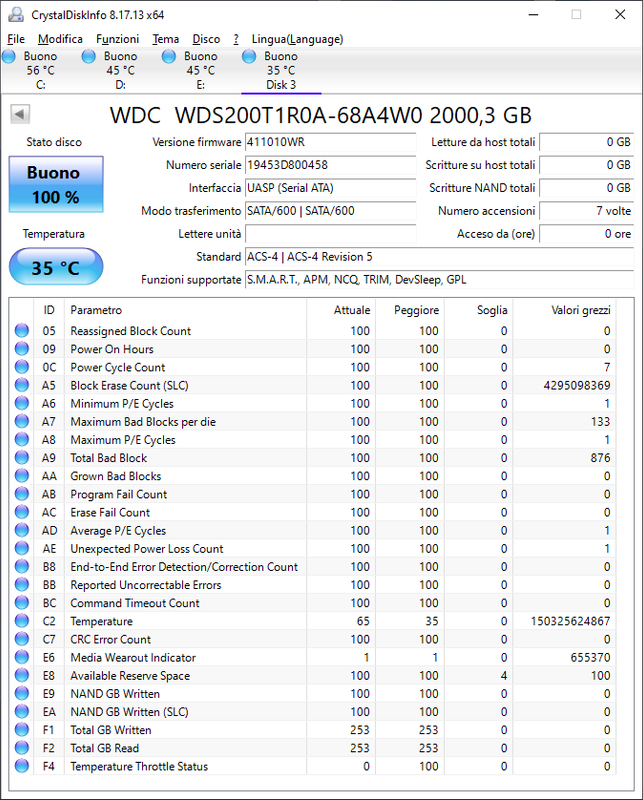Click the status orb for Temperature Throttle Status
This screenshot has width=643, height=800.
tap(22, 766)
